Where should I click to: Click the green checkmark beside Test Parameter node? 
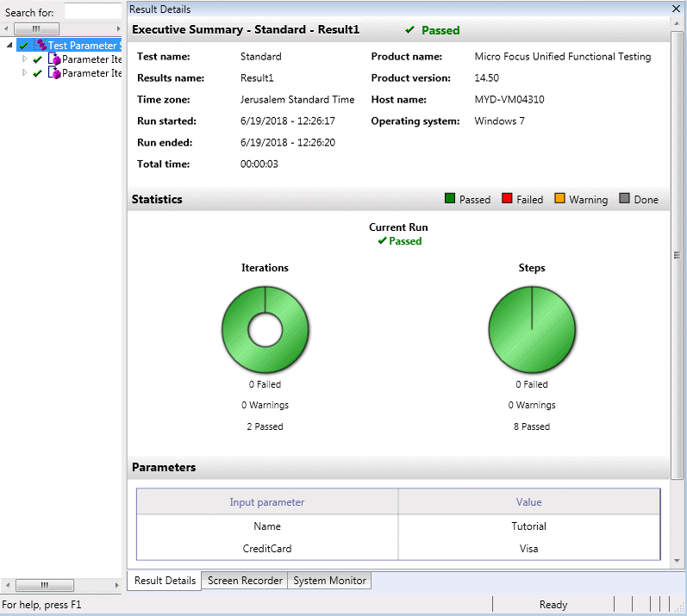pos(24,46)
